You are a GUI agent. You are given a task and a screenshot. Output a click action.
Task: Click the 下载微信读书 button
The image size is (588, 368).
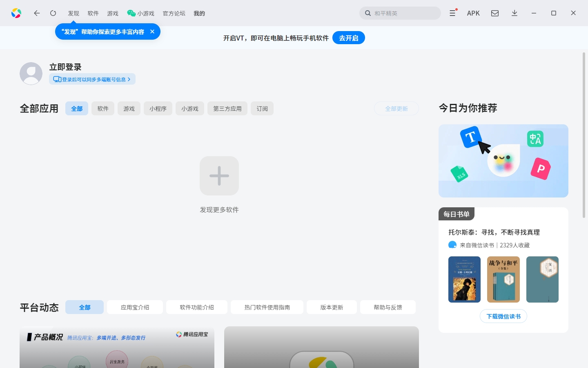coord(503,316)
